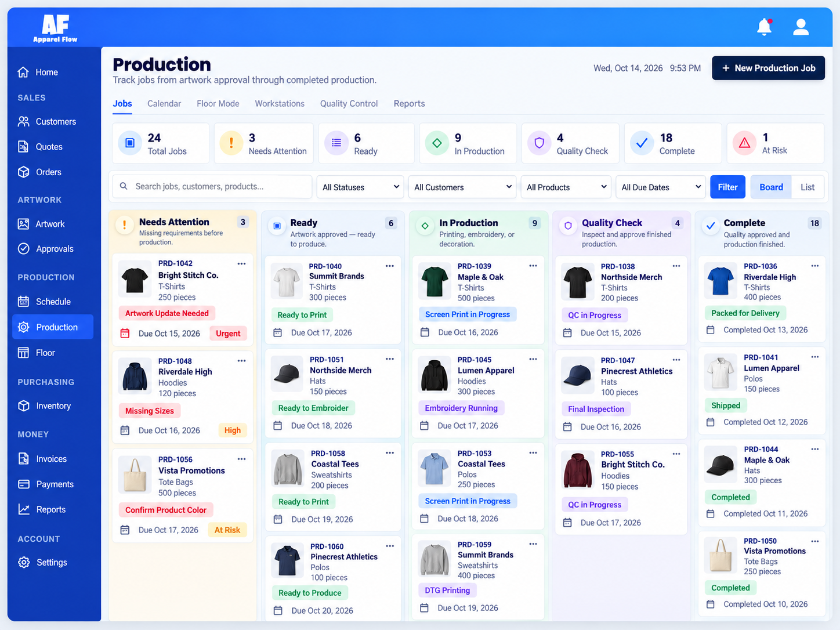Open the tote bag thumbnail of PRD-1056

click(135, 475)
